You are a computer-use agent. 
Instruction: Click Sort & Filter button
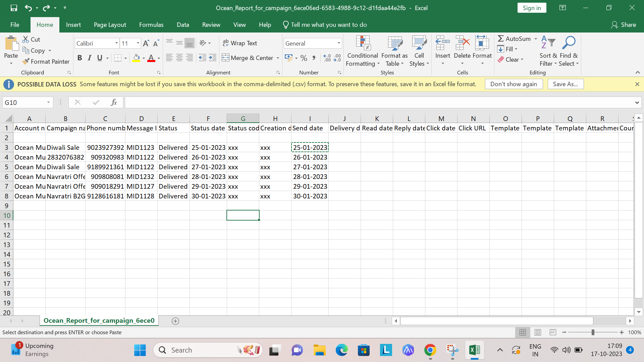click(x=548, y=51)
